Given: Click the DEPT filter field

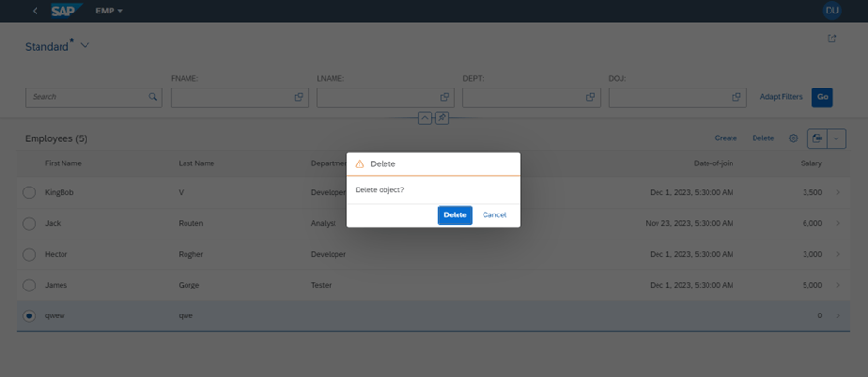Looking at the screenshot, I should pos(532,97).
